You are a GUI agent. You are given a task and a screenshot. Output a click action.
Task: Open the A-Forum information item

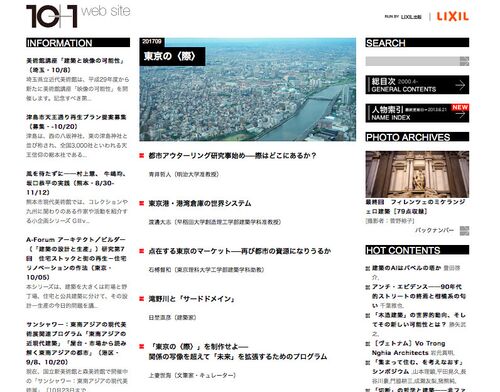pos(77,258)
